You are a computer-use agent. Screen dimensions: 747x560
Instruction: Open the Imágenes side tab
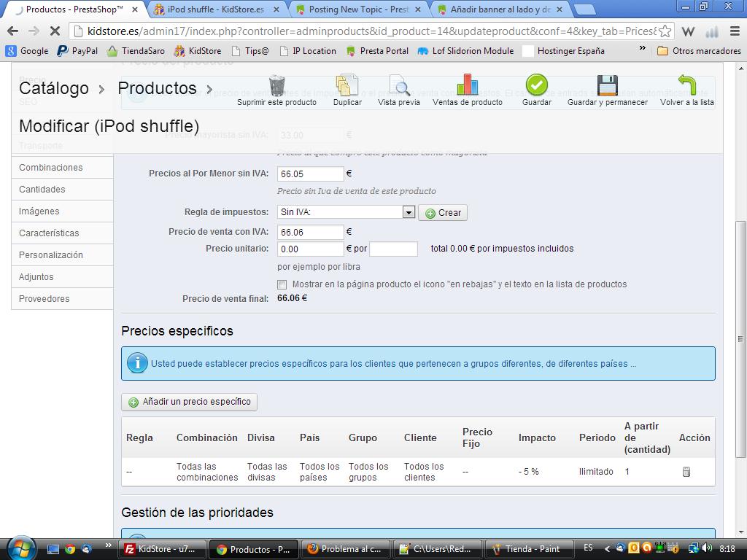pos(63,211)
